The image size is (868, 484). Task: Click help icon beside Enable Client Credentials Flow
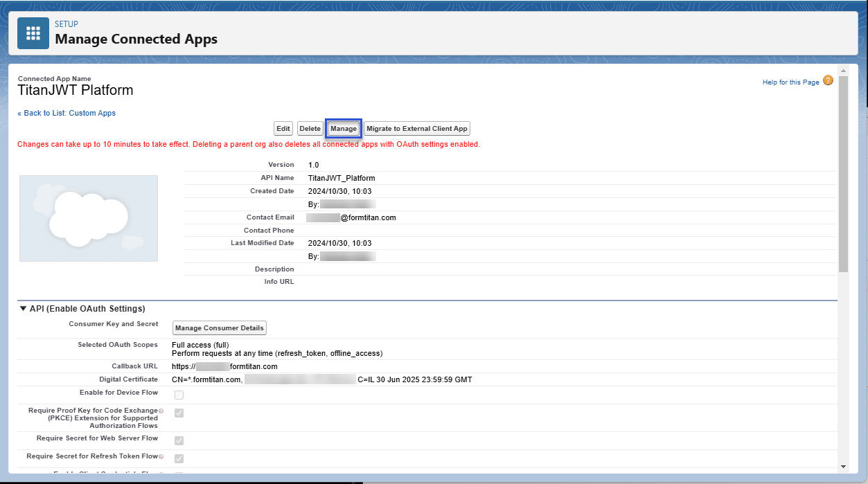[x=161, y=472]
